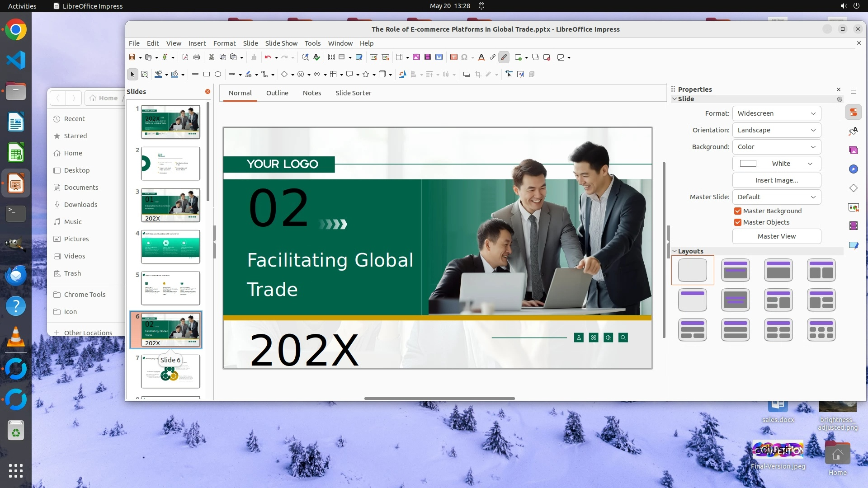Open the Orientation dropdown showing Landscape
868x488 pixels.
776,130
